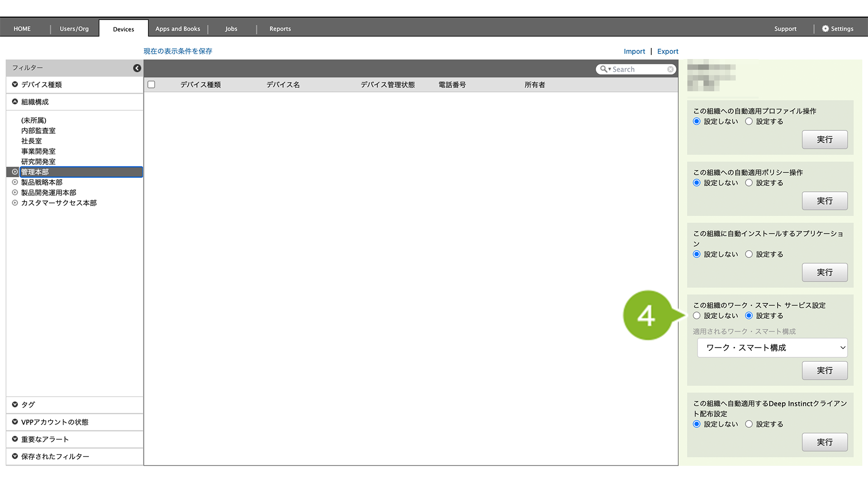The height and width of the screenshot is (488, 868).
Task: Expand the 製品戦略本部 organization node icon
Action: [x=15, y=182]
